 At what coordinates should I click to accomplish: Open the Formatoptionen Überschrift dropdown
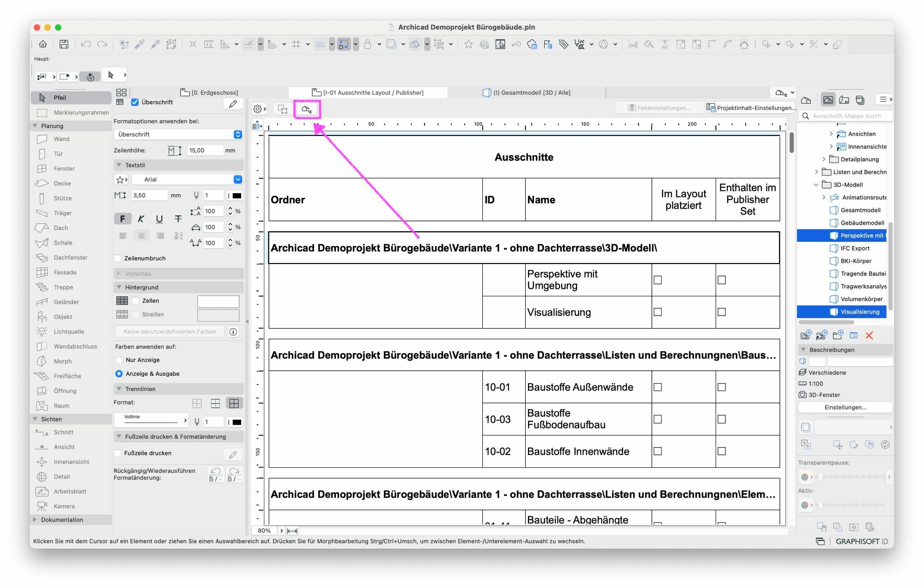[178, 135]
